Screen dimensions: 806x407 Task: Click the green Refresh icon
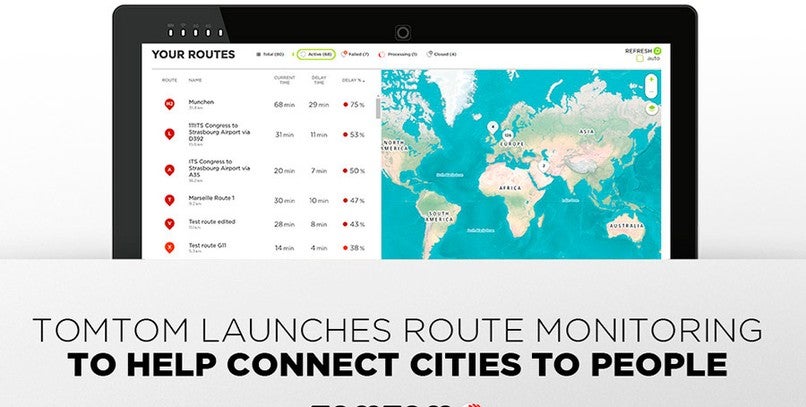pos(657,51)
